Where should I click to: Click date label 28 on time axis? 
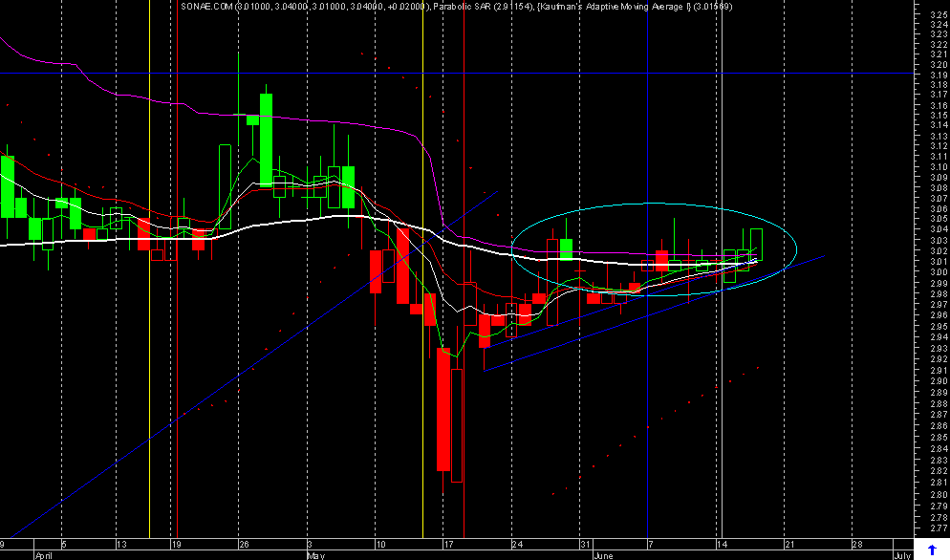pos(857,545)
